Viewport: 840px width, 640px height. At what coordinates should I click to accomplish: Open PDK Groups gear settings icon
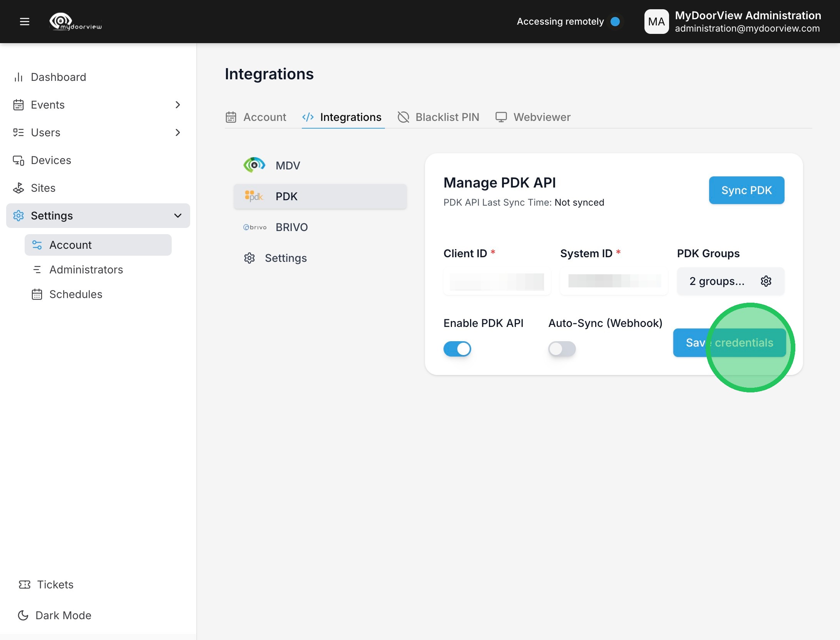click(x=766, y=281)
